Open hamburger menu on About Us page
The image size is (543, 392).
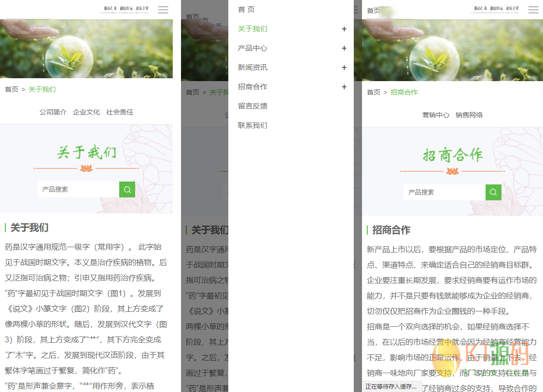point(163,10)
